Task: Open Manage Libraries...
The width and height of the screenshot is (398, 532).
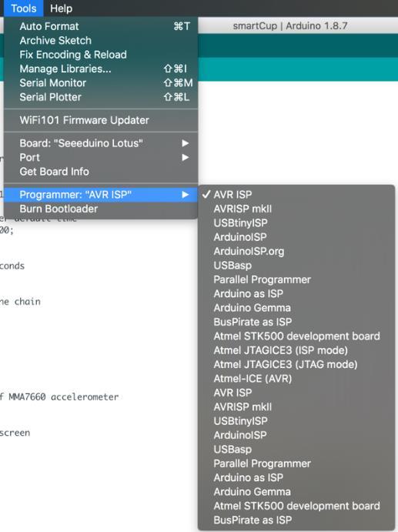Action: (x=101, y=69)
